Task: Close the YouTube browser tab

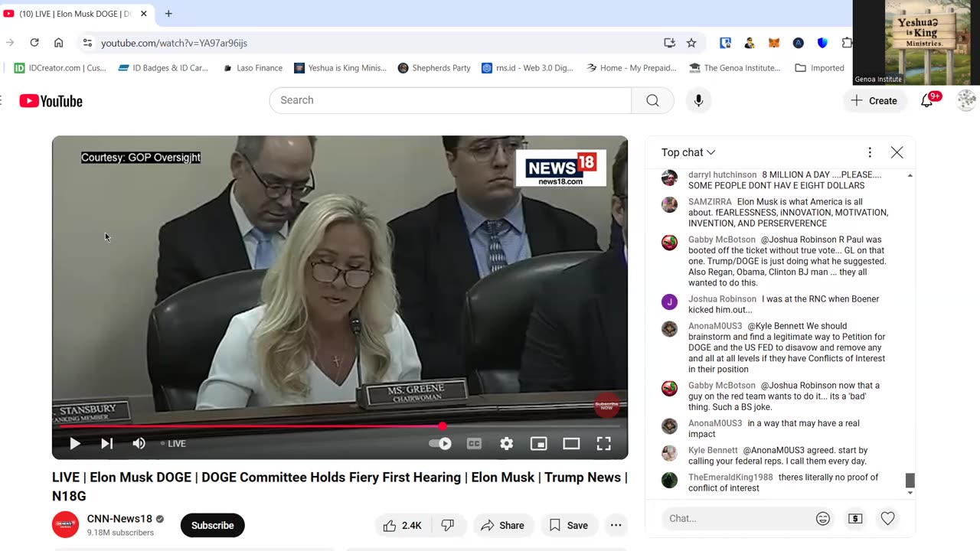Action: [143, 14]
